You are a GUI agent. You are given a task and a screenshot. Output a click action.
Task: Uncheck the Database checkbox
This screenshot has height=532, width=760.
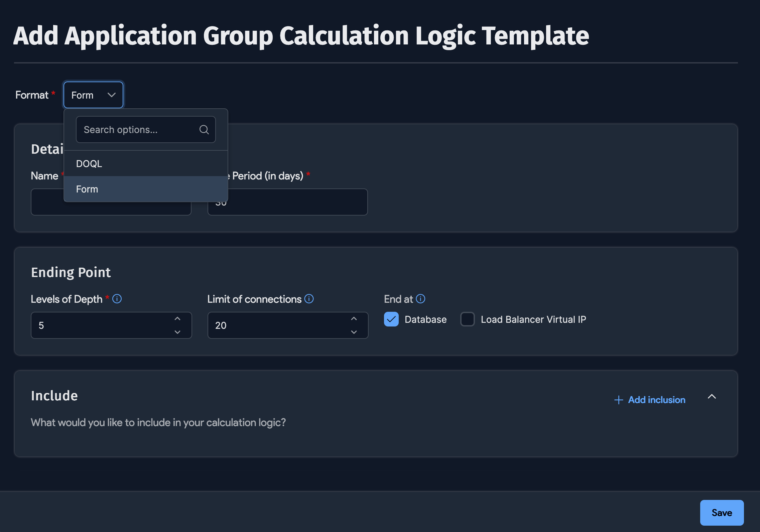391,319
